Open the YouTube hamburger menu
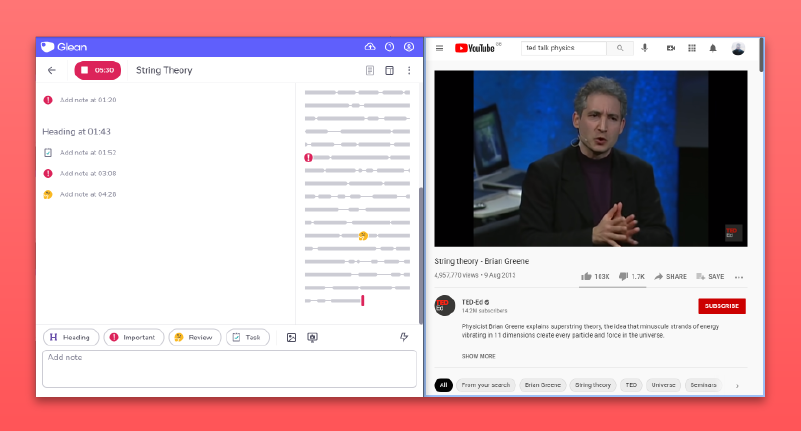The width and height of the screenshot is (801, 431). point(439,48)
